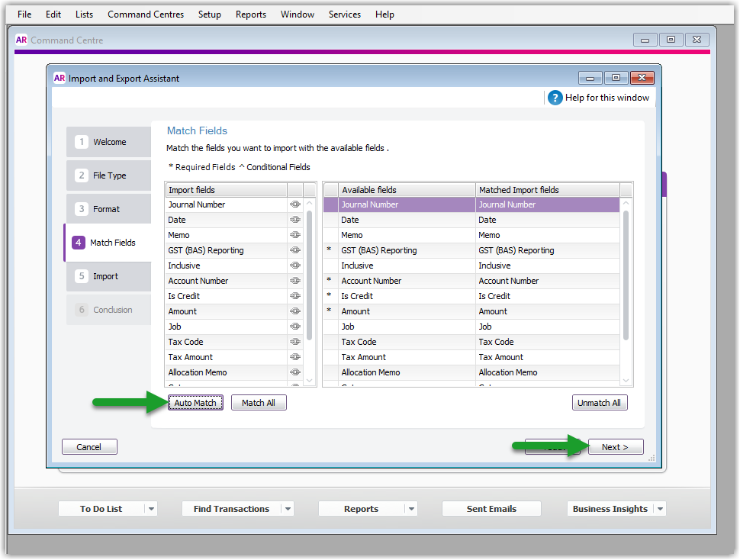Click the Import fields list scrollbar thumb
Image resolution: width=740 pixels, height=560 pixels.
(x=310, y=275)
